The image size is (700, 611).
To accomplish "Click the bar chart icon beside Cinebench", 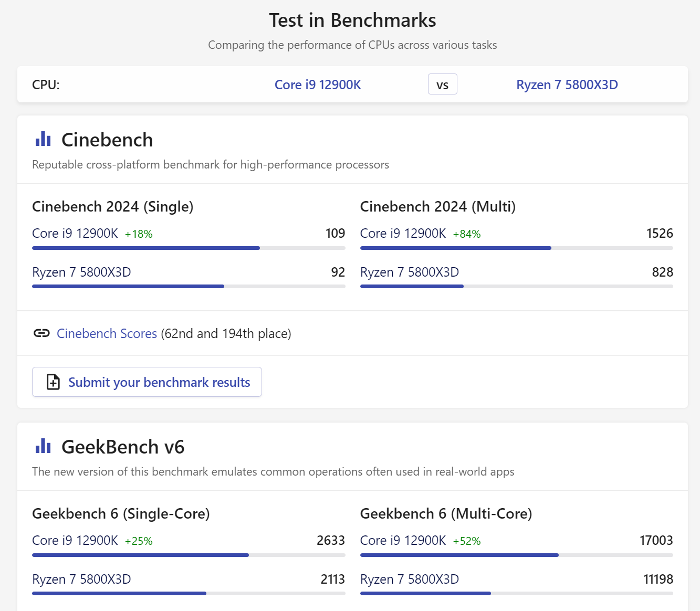I will (x=43, y=139).
